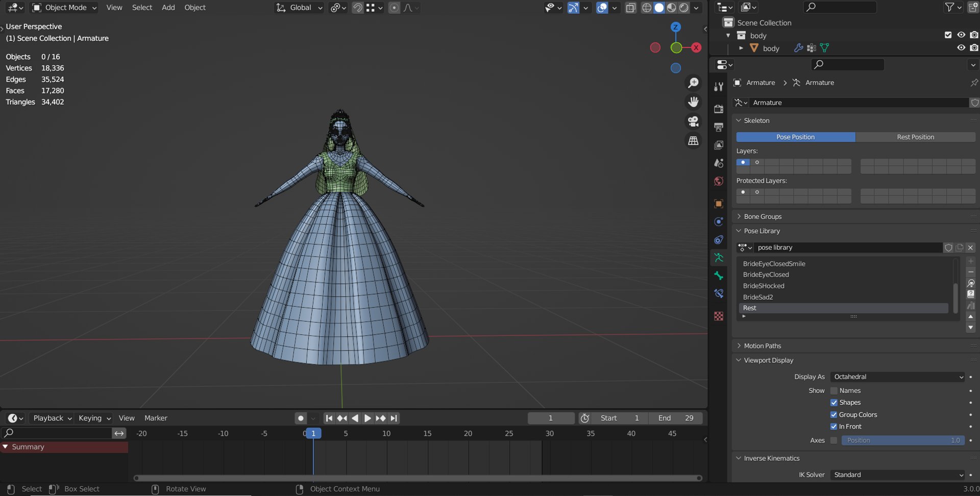Image resolution: width=980 pixels, height=496 pixels.
Task: Open the Bone Constraints properties tab
Action: [x=719, y=293]
